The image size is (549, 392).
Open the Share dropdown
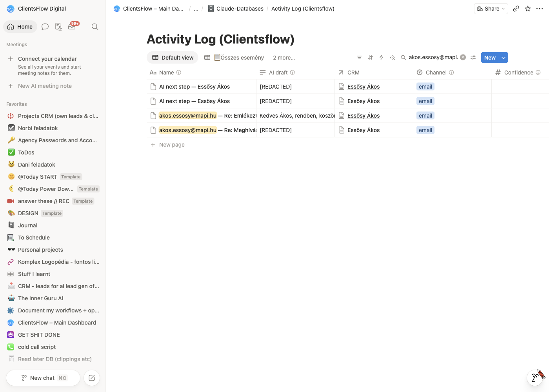pos(491,9)
